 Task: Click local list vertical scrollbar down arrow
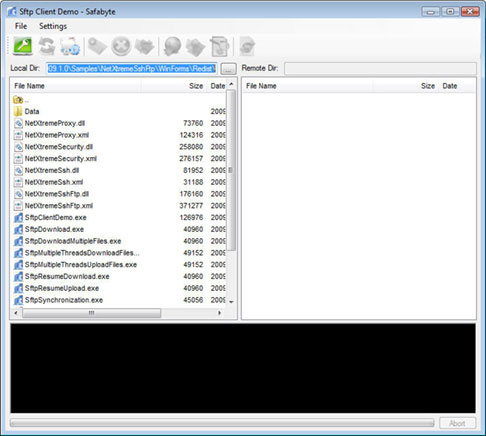[x=231, y=302]
